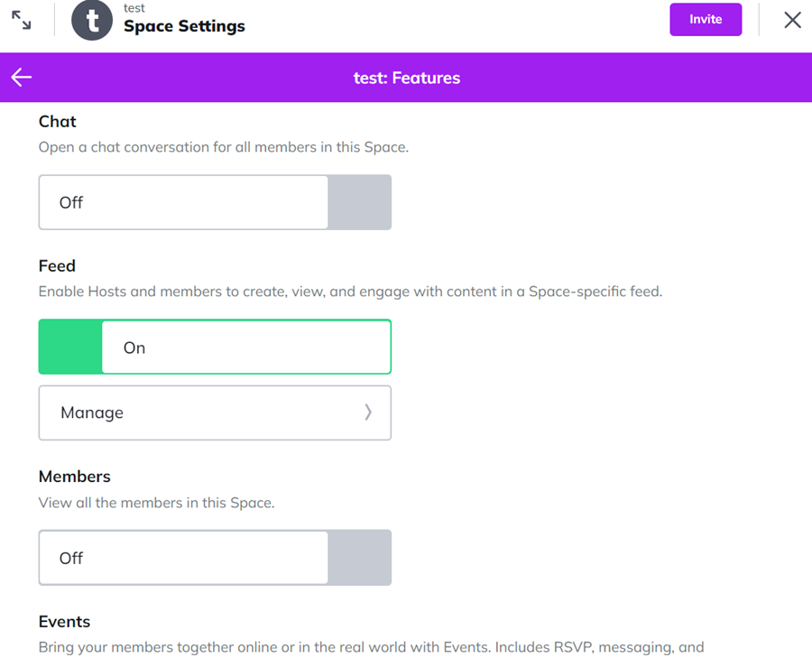This screenshot has height=658, width=812.
Task: Go back using the white arrow
Action: tap(22, 78)
